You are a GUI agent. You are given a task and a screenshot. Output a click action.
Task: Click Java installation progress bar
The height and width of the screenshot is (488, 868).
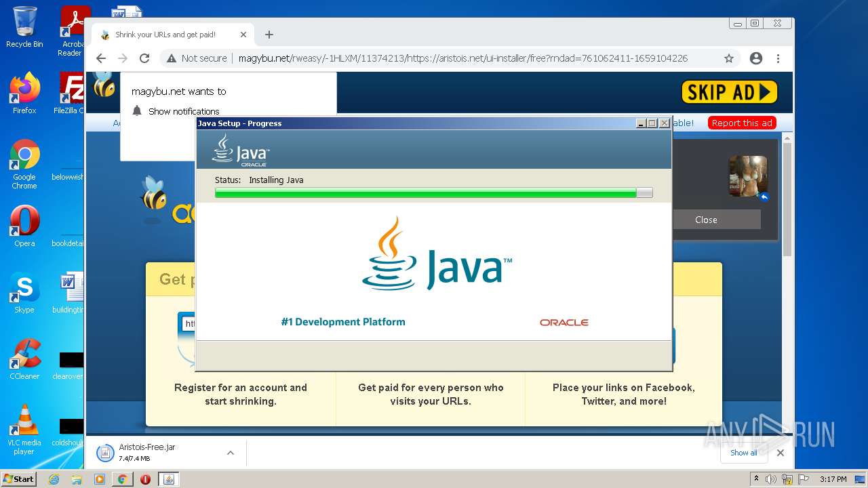434,193
